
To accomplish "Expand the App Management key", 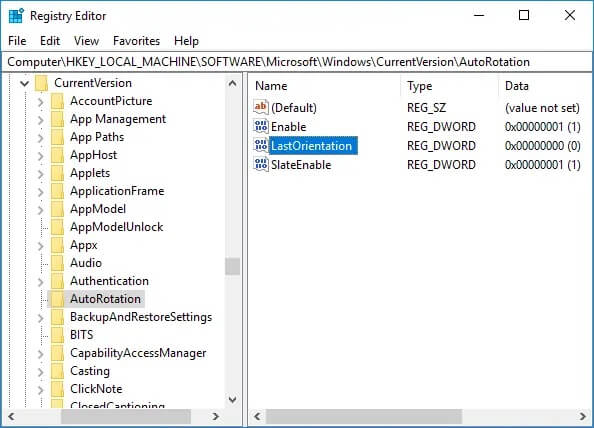I will click(x=41, y=120).
